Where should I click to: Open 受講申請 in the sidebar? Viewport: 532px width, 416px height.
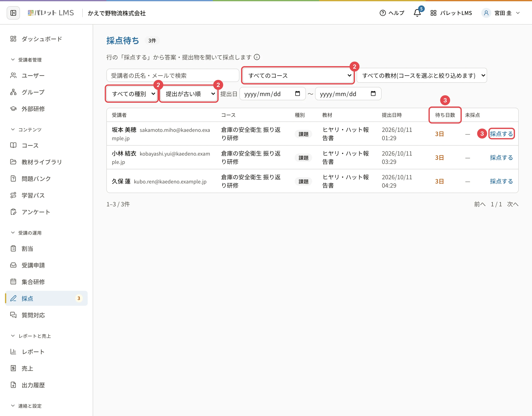(x=46, y=265)
